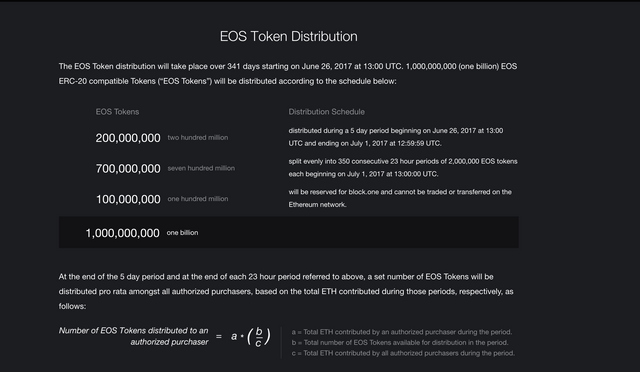
Task: Click the block.one reserved tokens description
Action: (400, 198)
